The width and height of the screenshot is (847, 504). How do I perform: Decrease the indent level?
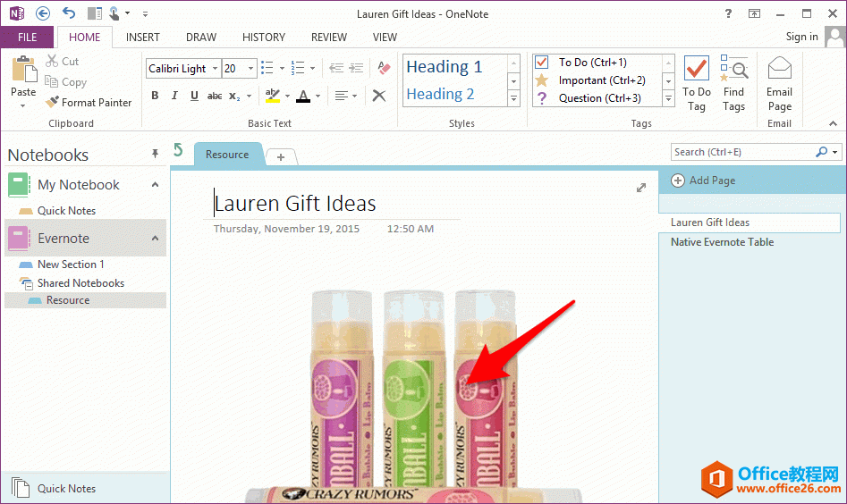pyautogui.click(x=336, y=68)
